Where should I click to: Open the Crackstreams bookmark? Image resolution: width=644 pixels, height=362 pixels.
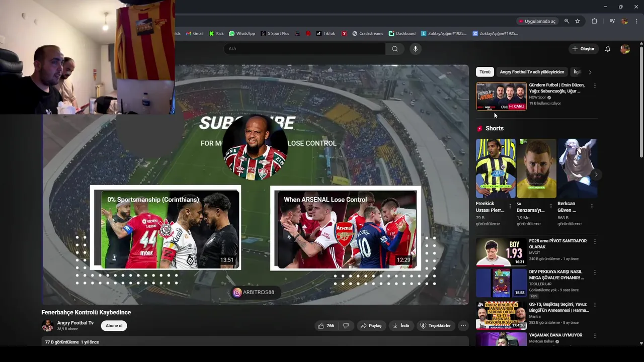click(368, 34)
